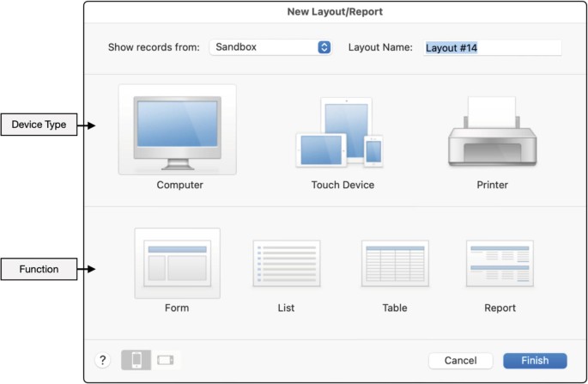The height and width of the screenshot is (384, 588).
Task: Click the Report label text
Action: pos(500,308)
